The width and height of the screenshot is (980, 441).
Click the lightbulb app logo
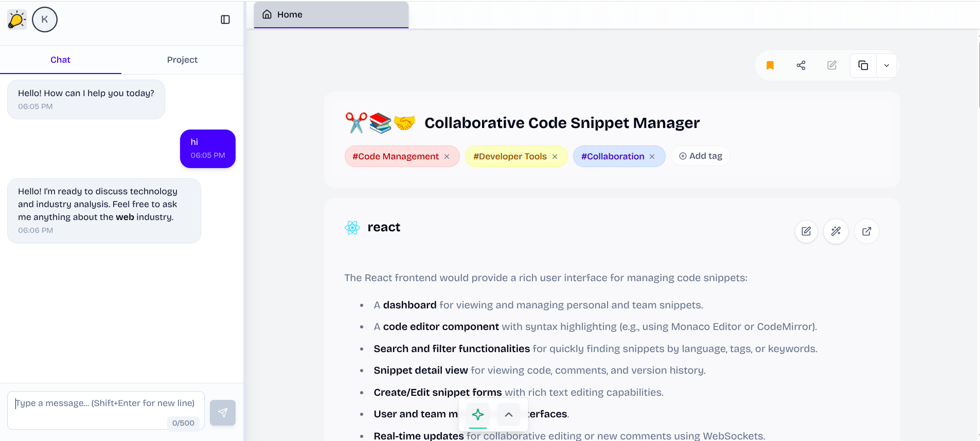(17, 20)
